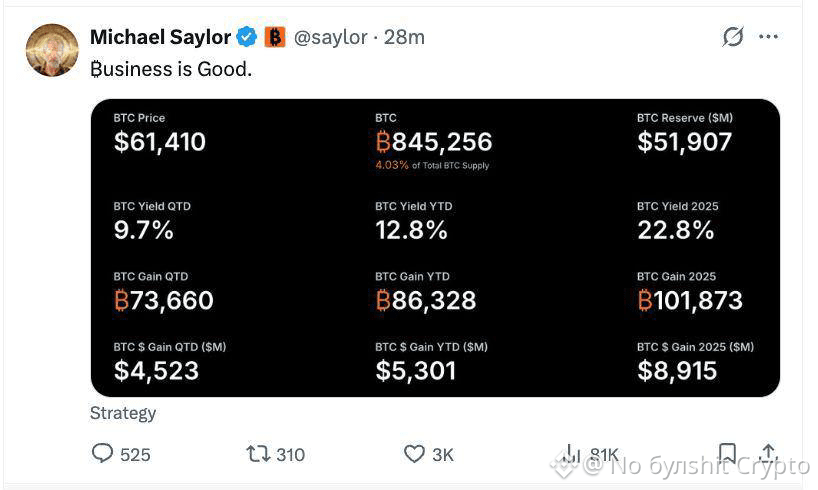818x490 pixels.
Task: Click the Michael Saylor display name
Action: tap(160, 37)
